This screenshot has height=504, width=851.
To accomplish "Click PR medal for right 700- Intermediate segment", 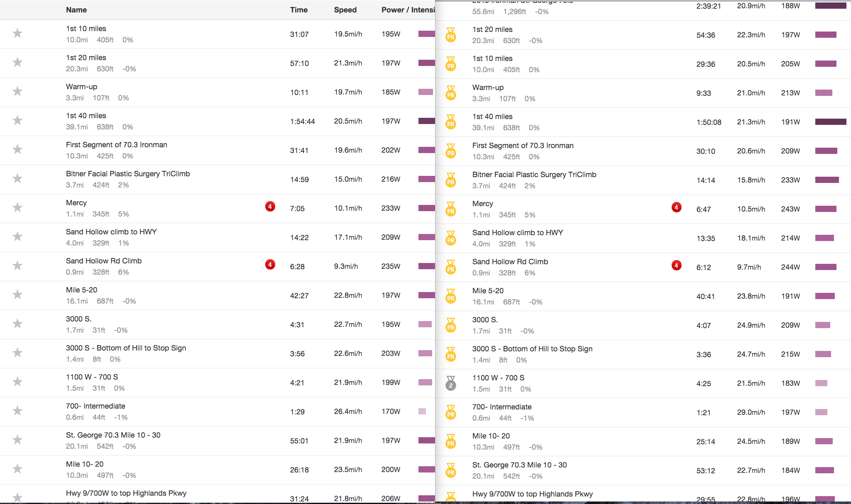I will point(451,412).
